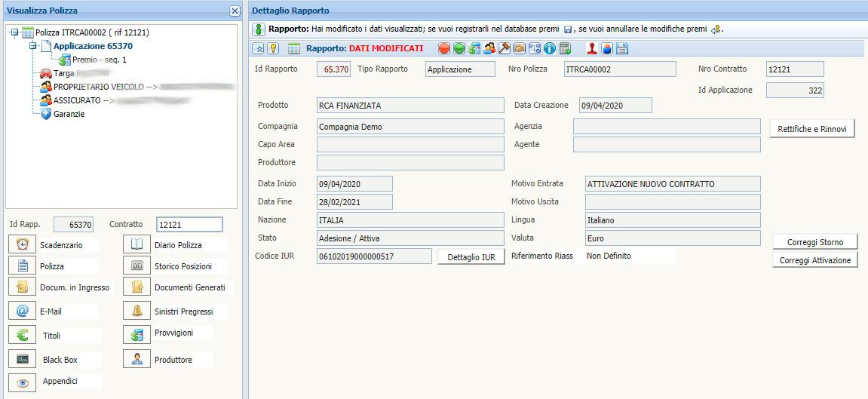Click the workflow diagram icon in the toolbar
The height and width of the screenshot is (399, 868).
(x=534, y=49)
